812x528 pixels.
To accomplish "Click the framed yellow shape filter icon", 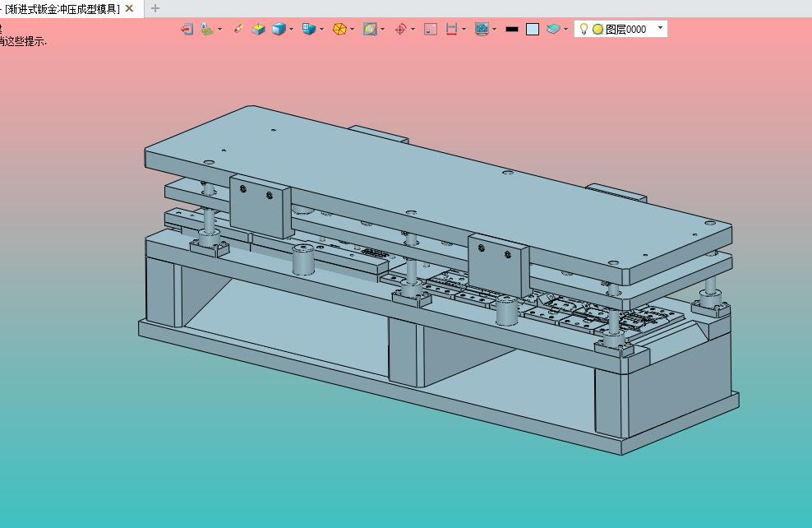I will click(x=370, y=29).
